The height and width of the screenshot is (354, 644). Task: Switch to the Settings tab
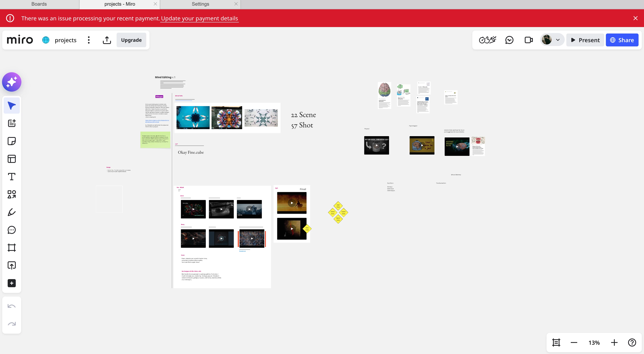200,4
